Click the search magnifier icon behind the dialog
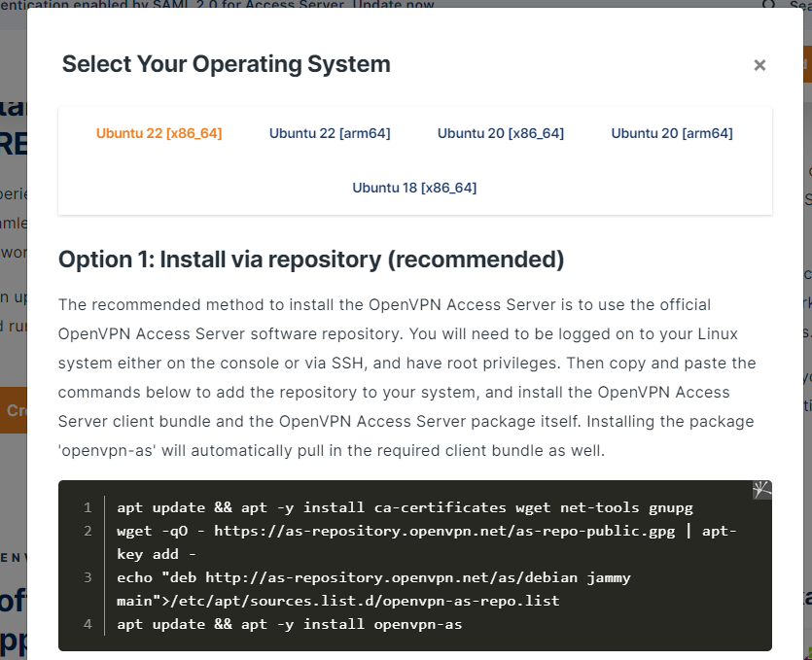The width and height of the screenshot is (812, 660). point(768,5)
